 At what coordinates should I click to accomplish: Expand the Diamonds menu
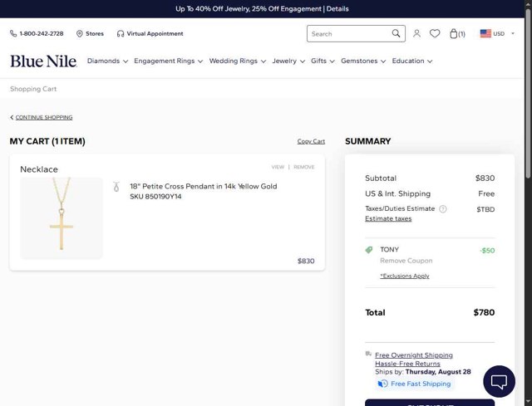coord(107,61)
